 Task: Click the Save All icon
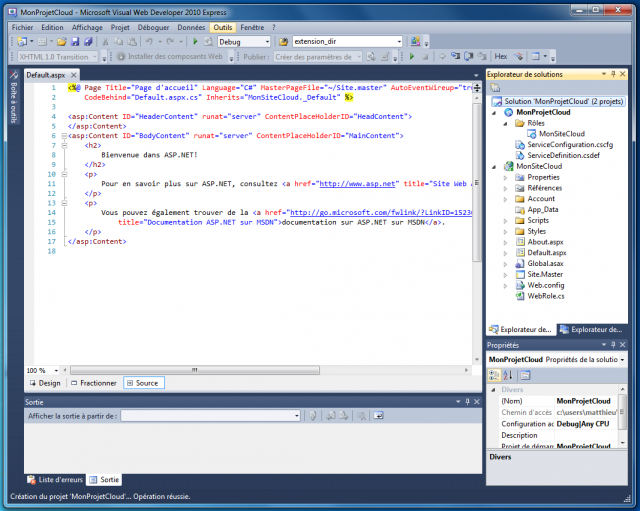click(x=88, y=42)
